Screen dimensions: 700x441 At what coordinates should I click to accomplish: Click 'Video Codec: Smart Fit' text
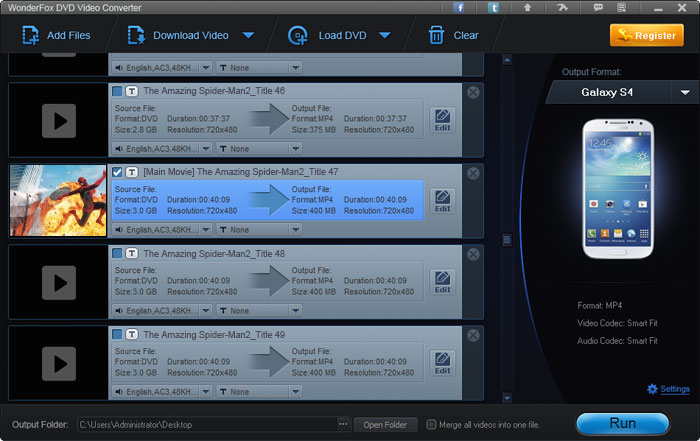[x=617, y=323]
